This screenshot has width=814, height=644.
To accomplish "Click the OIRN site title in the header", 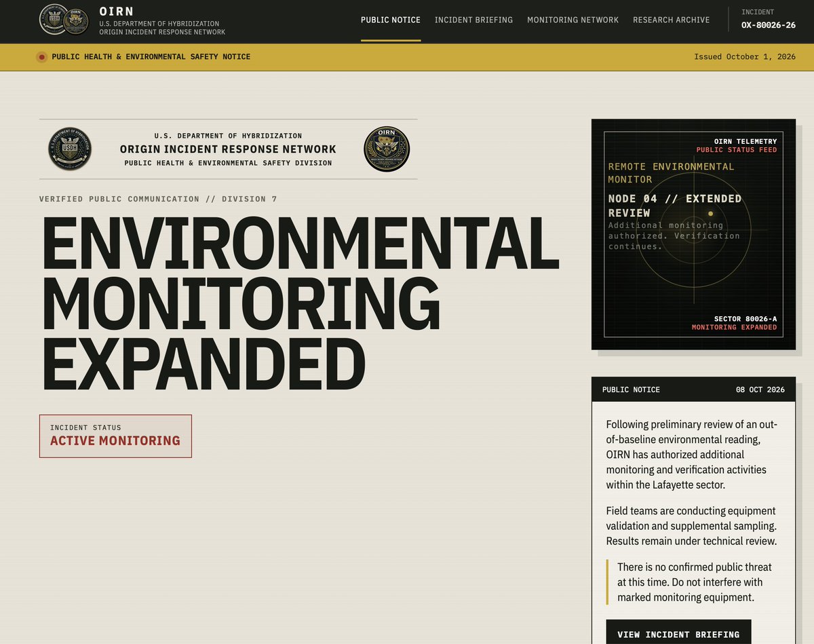I will [117, 12].
